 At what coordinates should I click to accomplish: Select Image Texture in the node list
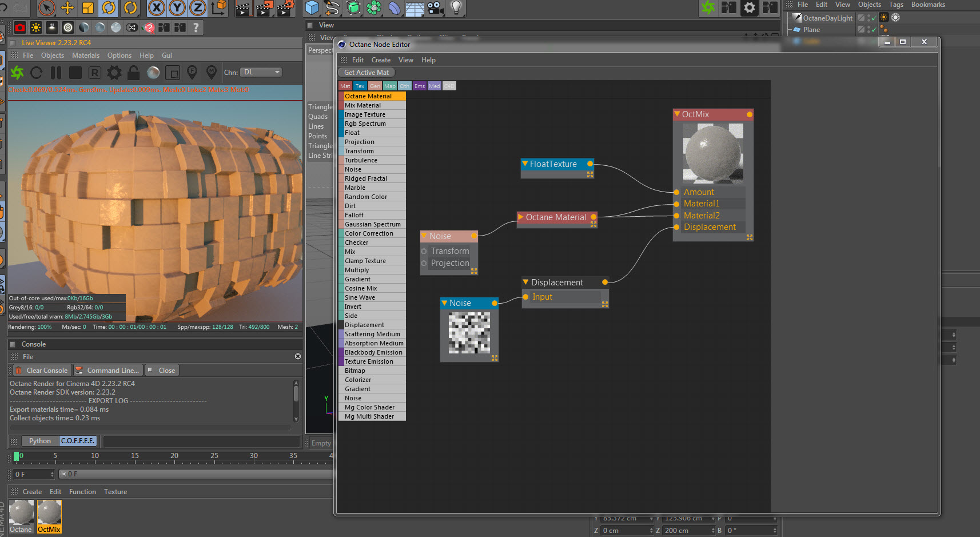tap(372, 114)
